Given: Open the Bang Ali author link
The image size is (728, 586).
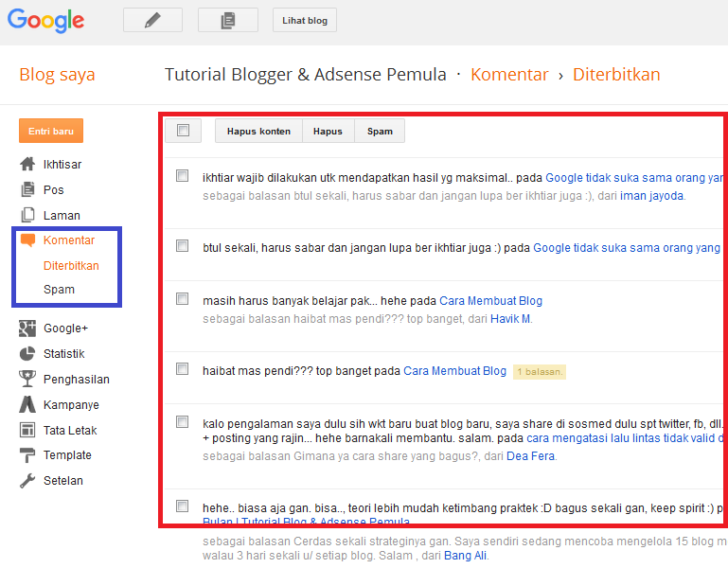Looking at the screenshot, I should point(465,556).
